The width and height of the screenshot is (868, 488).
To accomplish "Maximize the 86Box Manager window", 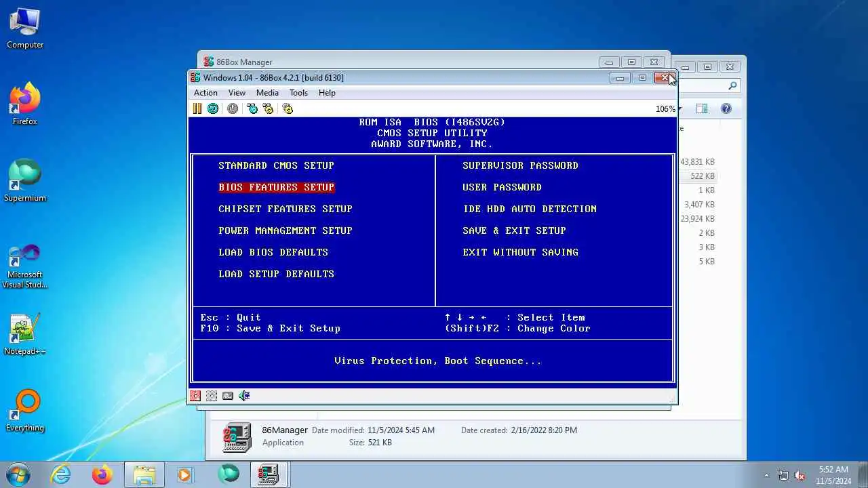I will point(631,62).
